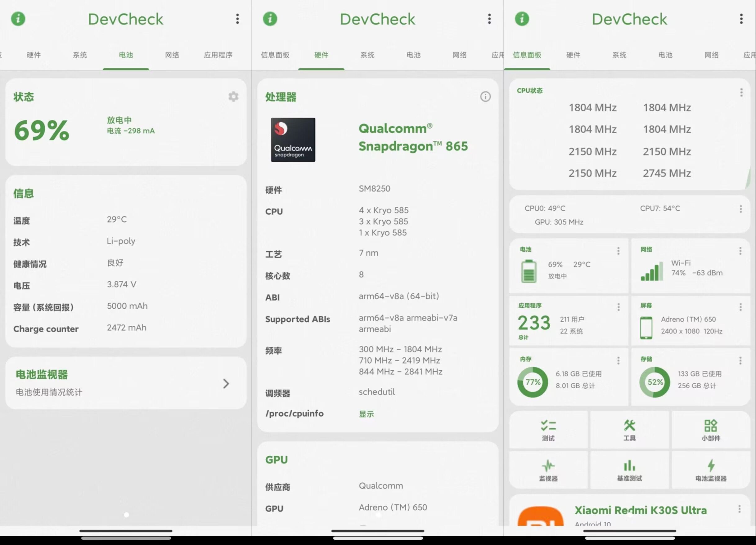Expand the 电池监视器 card chevron arrow
Image resolution: width=756 pixels, height=545 pixels.
226,383
